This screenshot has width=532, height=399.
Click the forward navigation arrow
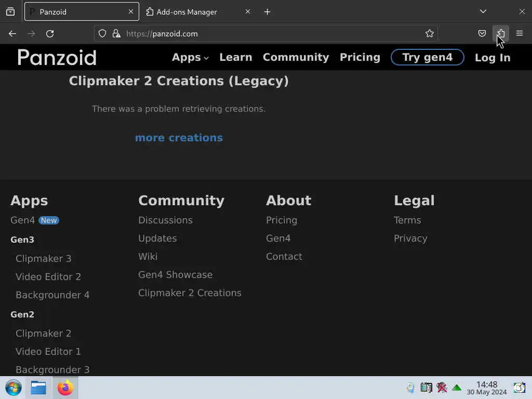(31, 34)
